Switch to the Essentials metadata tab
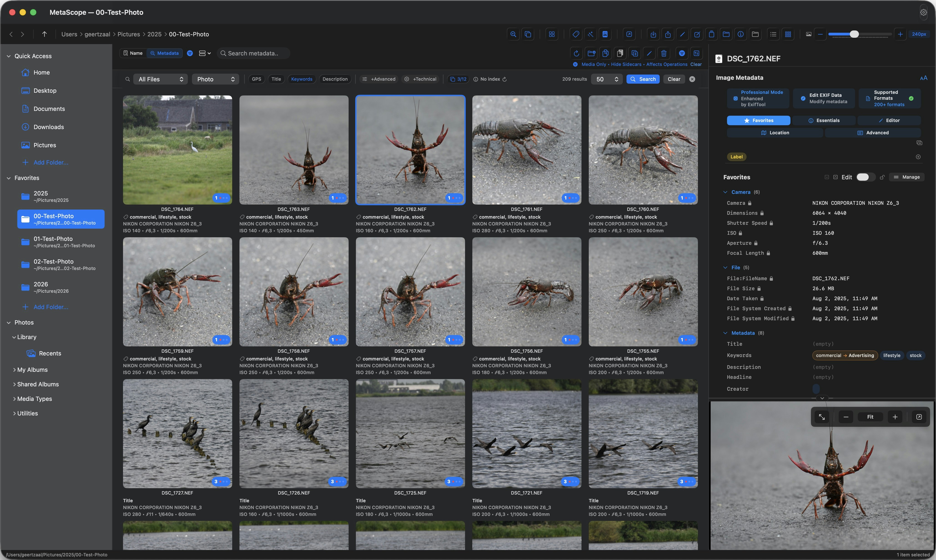Image resolution: width=936 pixels, height=560 pixels. click(824, 120)
